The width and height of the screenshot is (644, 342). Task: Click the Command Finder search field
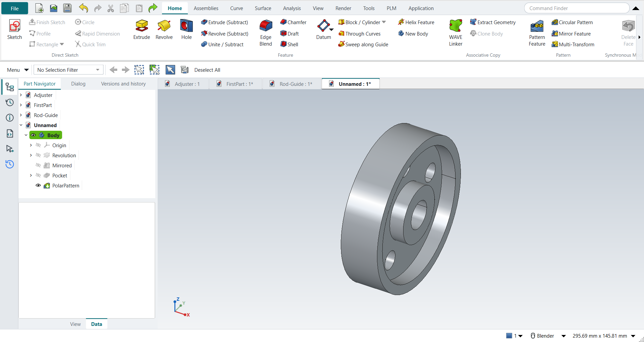577,8
